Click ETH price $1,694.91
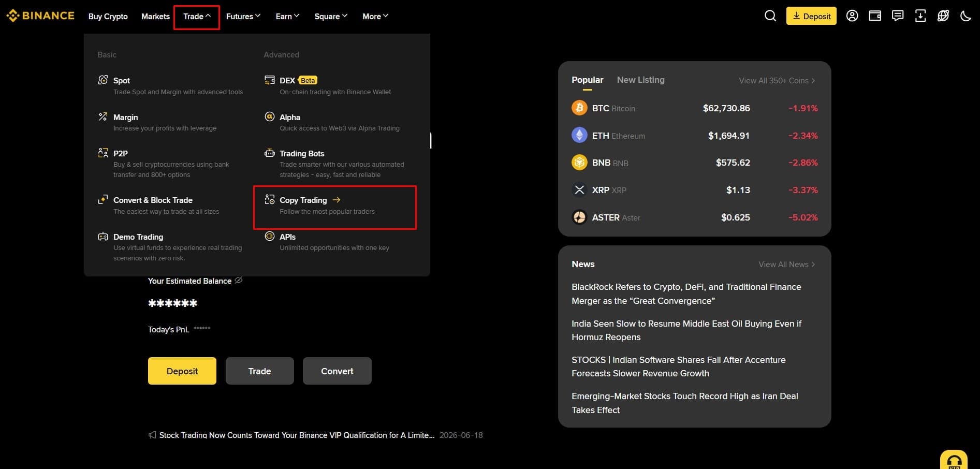This screenshot has width=980, height=469. click(729, 136)
